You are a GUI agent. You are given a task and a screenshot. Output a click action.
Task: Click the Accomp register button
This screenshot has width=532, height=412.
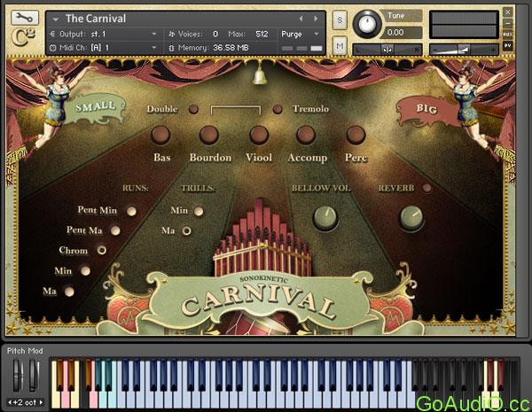coord(306,135)
